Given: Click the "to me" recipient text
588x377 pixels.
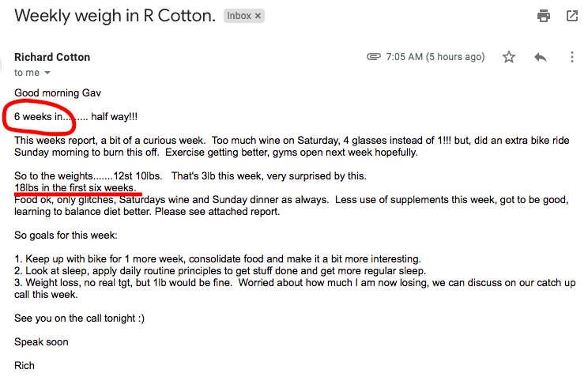Looking at the screenshot, I should pyautogui.click(x=27, y=73).
